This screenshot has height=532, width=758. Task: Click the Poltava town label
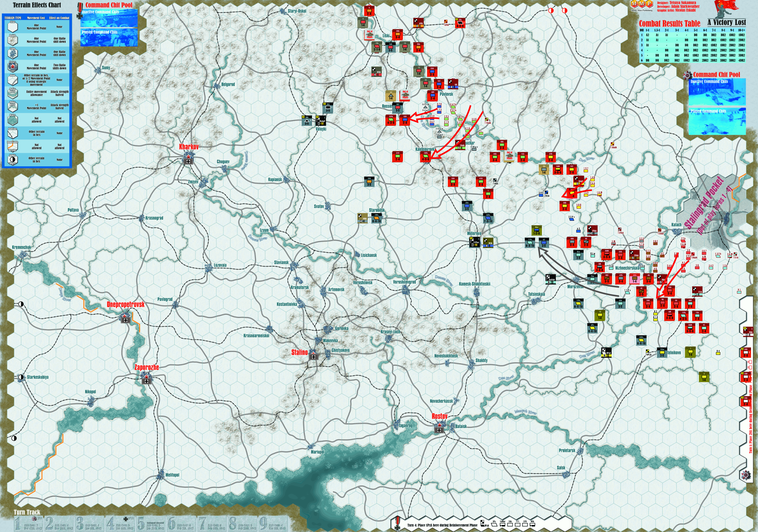coord(73,210)
